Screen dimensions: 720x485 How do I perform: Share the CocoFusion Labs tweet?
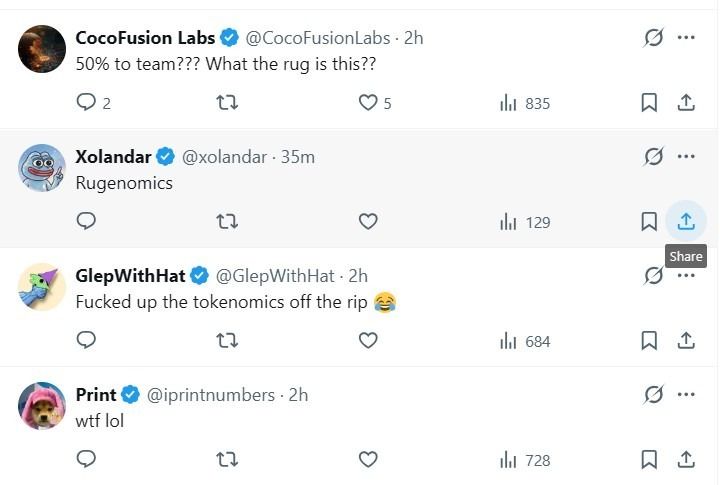click(x=686, y=103)
